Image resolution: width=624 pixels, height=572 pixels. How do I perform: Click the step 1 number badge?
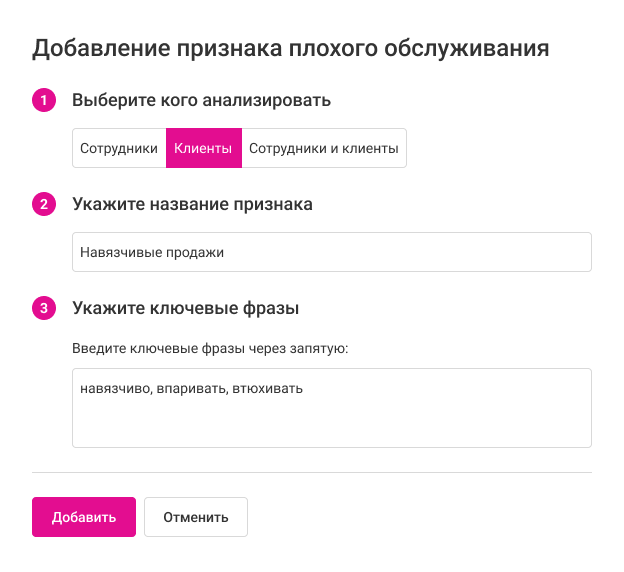(44, 100)
